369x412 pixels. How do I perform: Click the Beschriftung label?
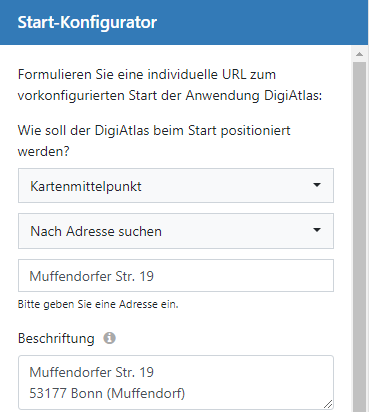[x=56, y=338]
